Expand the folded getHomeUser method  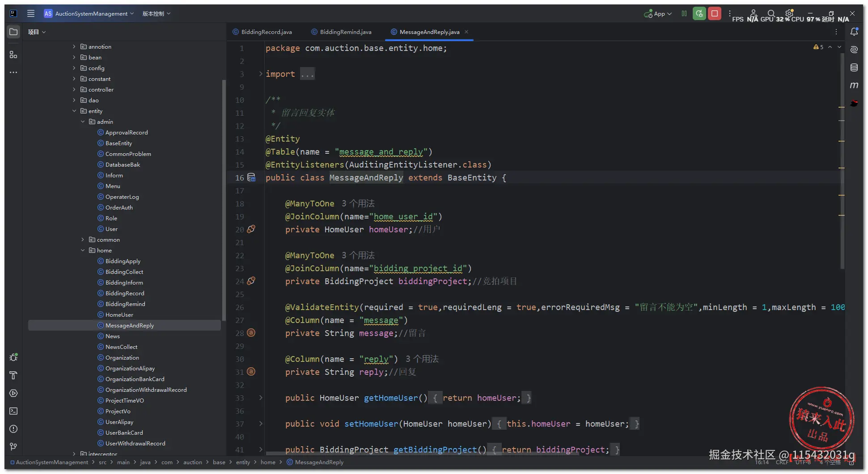click(x=261, y=398)
